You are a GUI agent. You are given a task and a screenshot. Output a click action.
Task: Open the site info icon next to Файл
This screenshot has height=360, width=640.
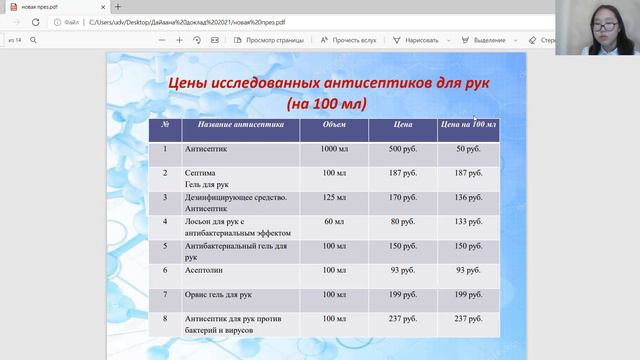(58, 22)
